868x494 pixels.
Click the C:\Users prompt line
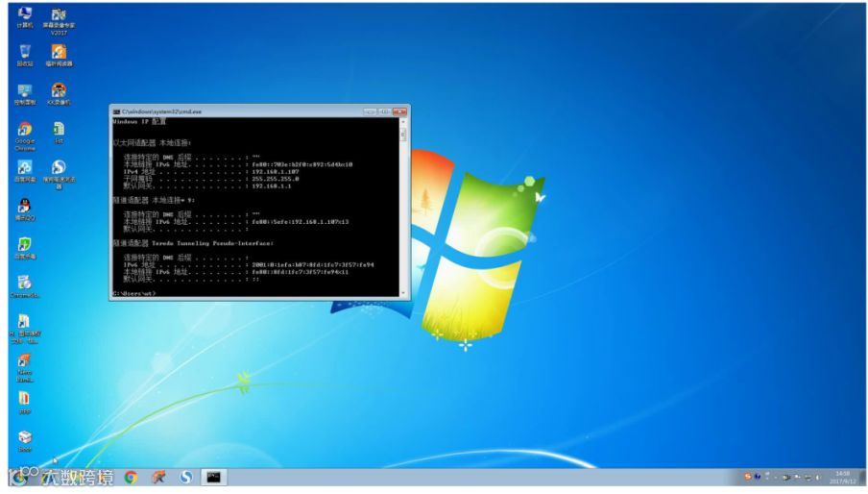point(134,293)
